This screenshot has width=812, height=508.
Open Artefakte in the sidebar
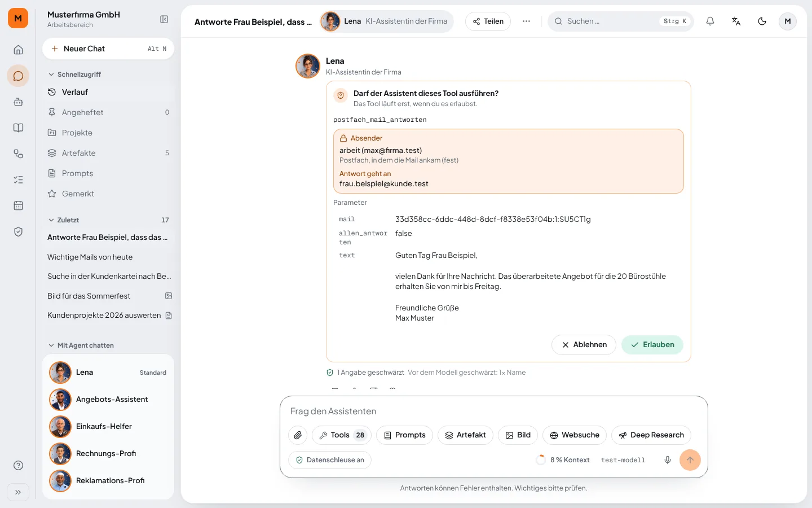(x=108, y=153)
